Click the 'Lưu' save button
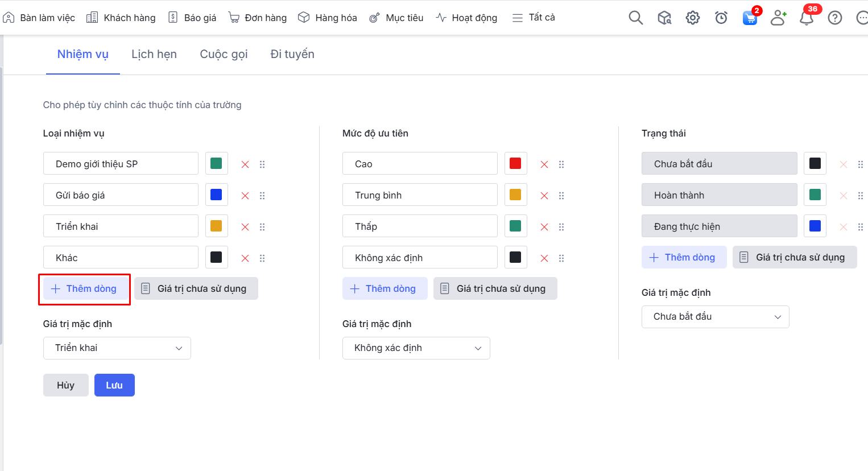Screen dimensions: 868x471 coord(114,385)
